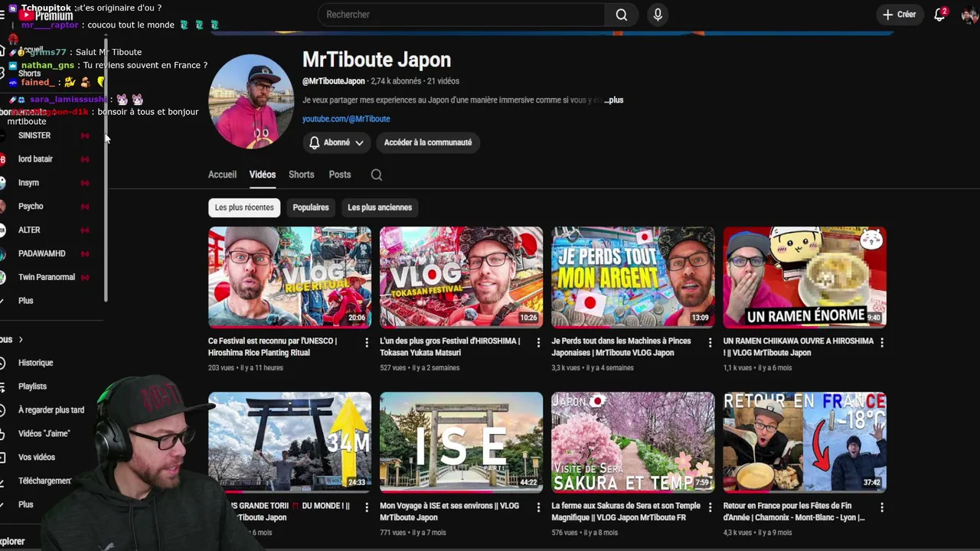Click the MrTiboute Japon channel avatar
980x551 pixels.
coord(251,101)
